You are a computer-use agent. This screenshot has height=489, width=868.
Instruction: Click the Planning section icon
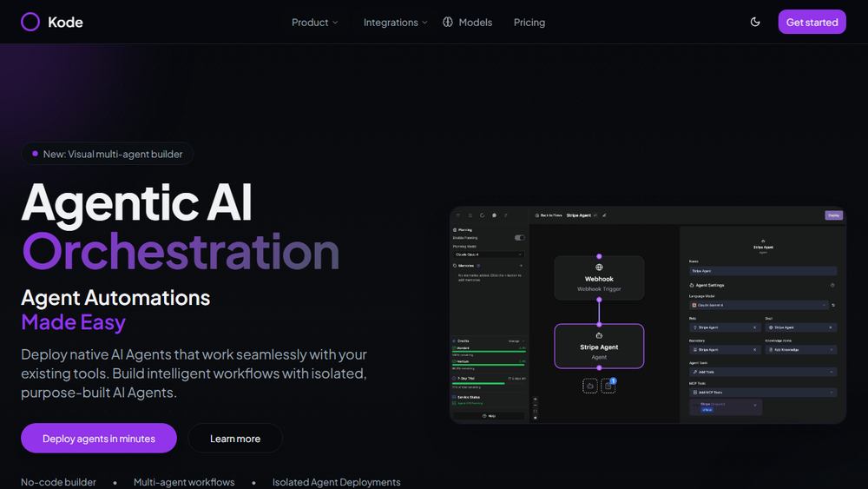pyautogui.click(x=455, y=230)
